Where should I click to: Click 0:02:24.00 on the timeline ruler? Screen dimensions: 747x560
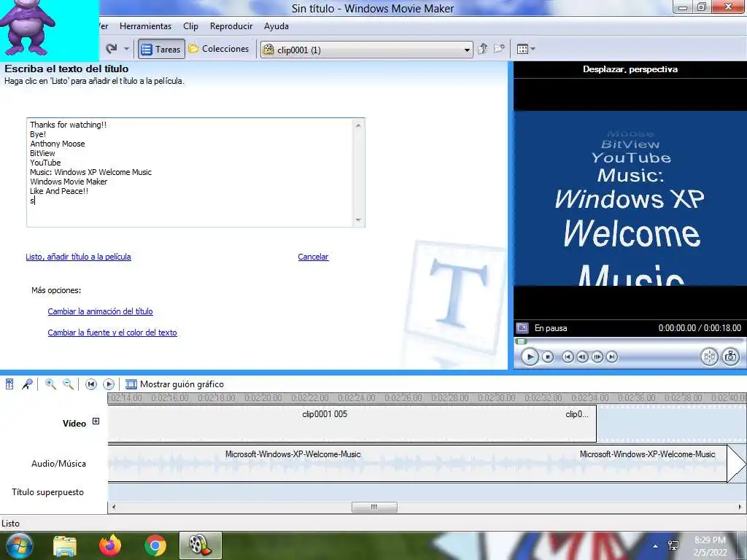tap(356, 398)
